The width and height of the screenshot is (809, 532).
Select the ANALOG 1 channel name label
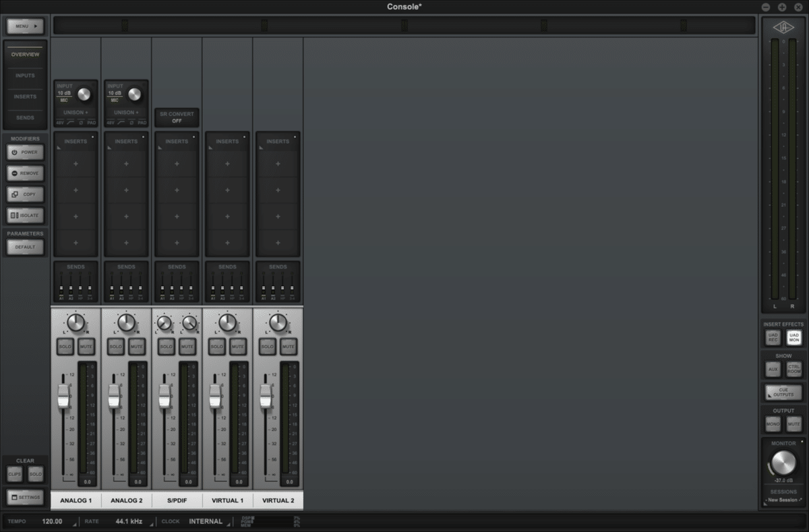coord(76,501)
